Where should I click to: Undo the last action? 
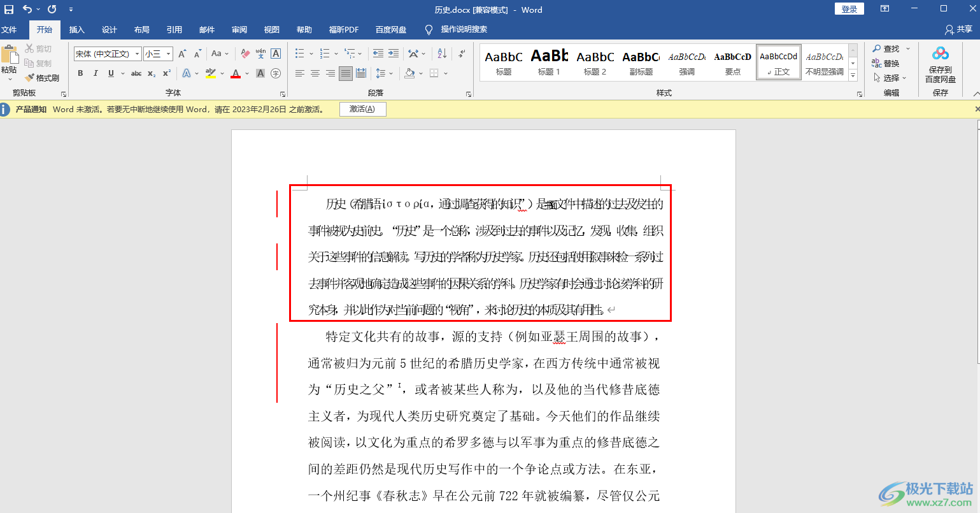click(x=27, y=10)
